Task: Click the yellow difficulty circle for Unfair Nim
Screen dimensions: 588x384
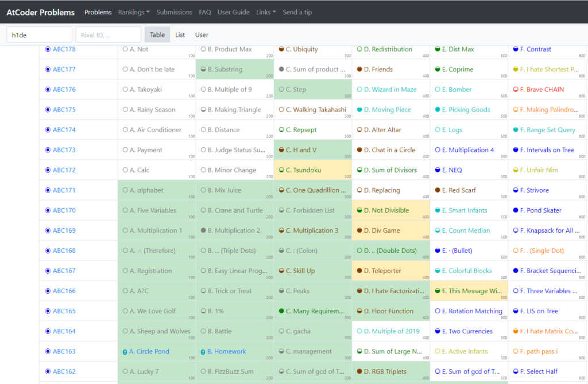Action: click(516, 170)
